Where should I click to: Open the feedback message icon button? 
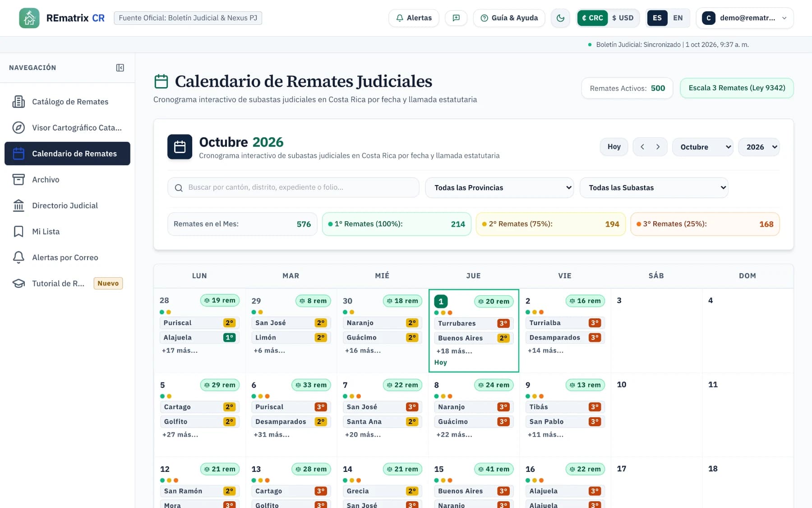(456, 18)
